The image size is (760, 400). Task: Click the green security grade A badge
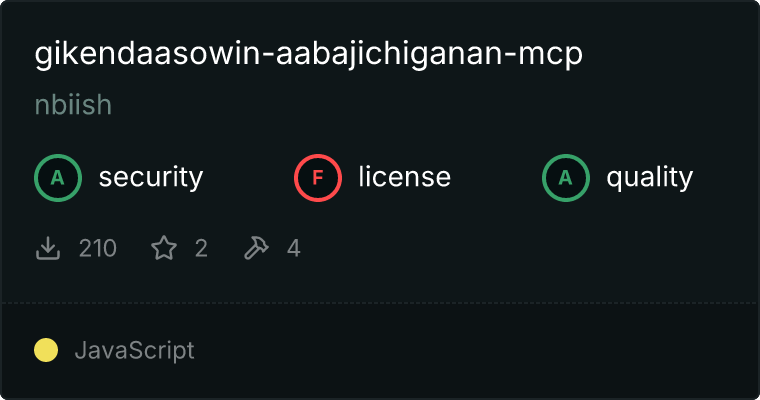[x=58, y=178]
